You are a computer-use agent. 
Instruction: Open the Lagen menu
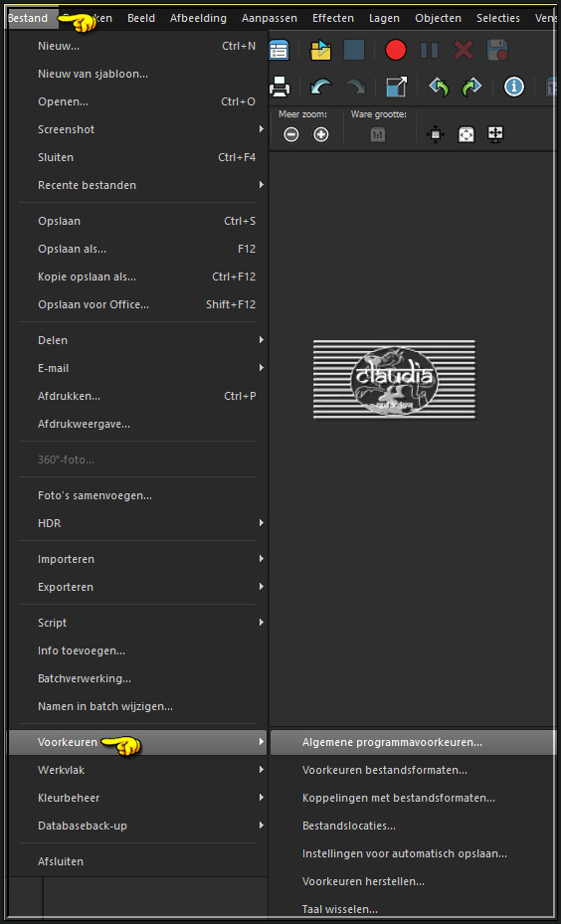[x=384, y=18]
